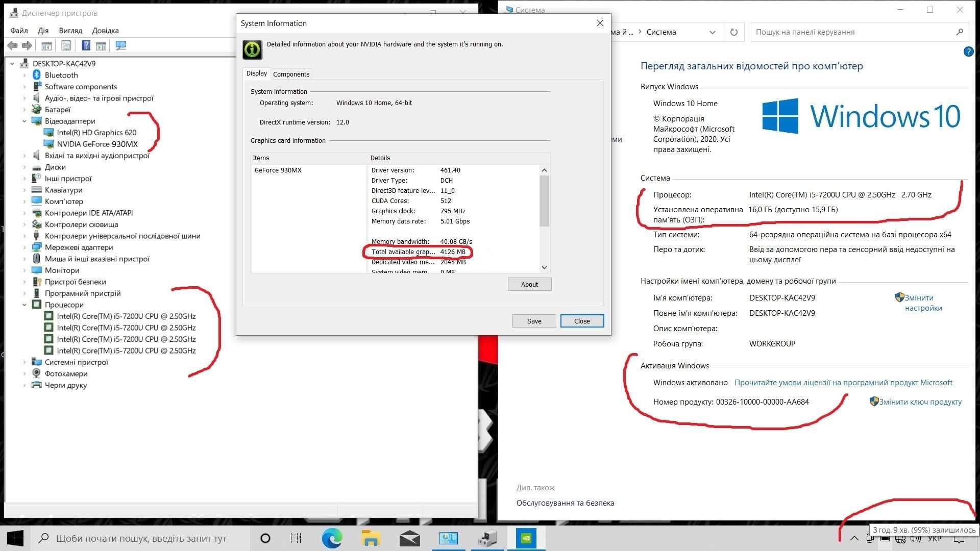The width and height of the screenshot is (980, 551).
Task: Expand the Клавіатури node
Action: (x=24, y=190)
